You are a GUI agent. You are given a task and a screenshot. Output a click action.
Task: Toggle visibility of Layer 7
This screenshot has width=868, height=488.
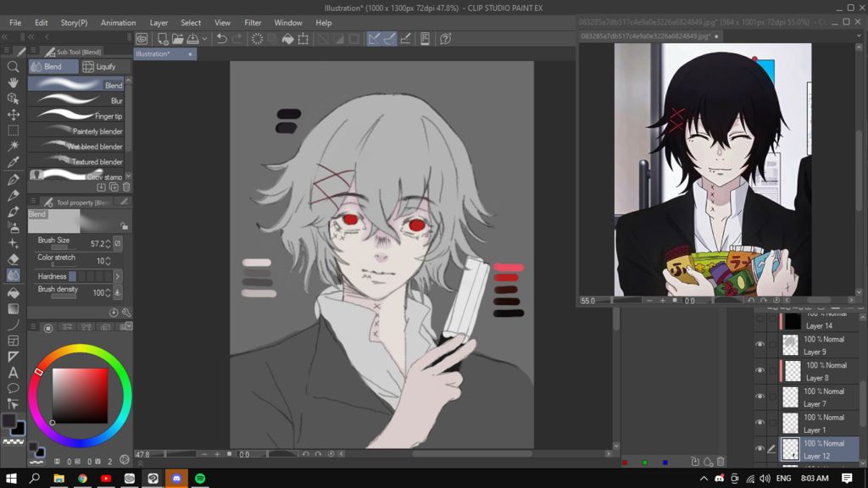pyautogui.click(x=760, y=396)
